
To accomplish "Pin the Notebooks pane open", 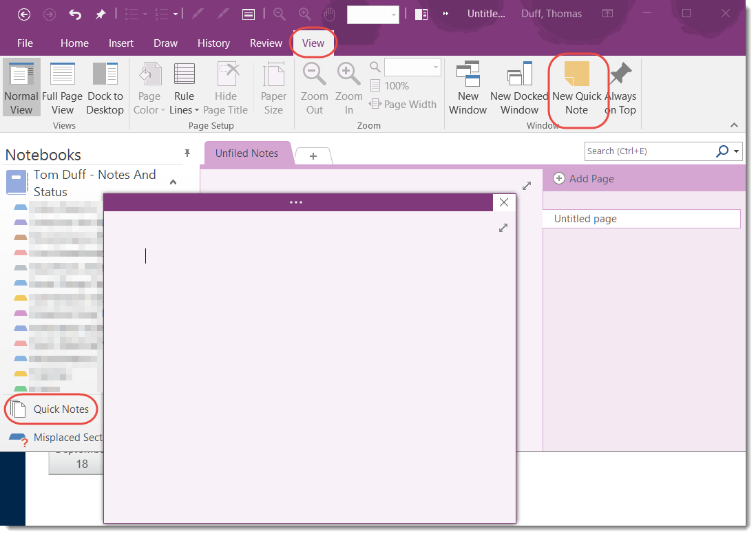I will [x=187, y=153].
